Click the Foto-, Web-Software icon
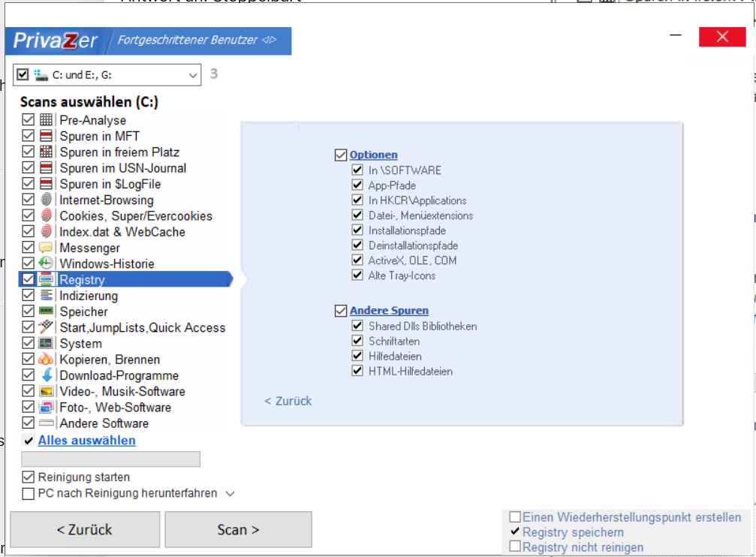Screen dimensions: 756x557 [47, 408]
